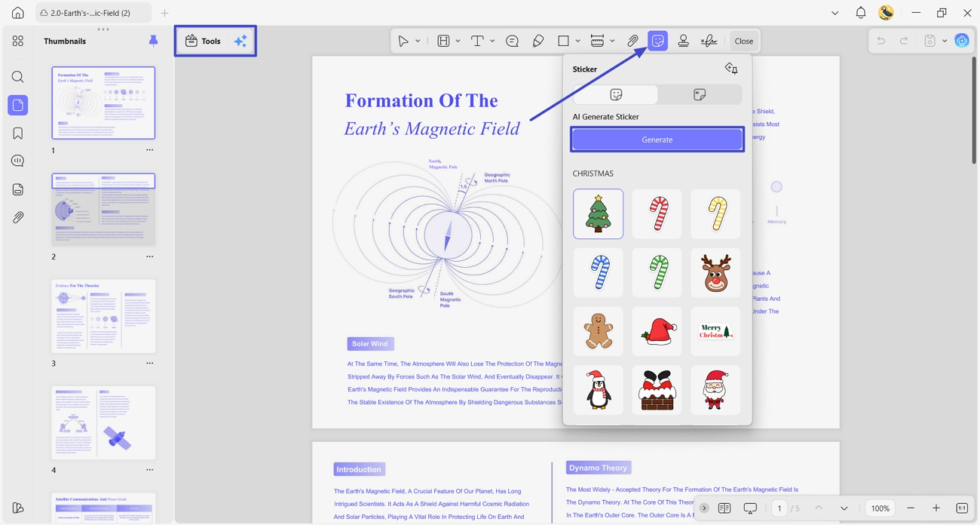Open the search panel in left sidebar
Image resolution: width=980 pixels, height=525 pixels.
coord(18,77)
